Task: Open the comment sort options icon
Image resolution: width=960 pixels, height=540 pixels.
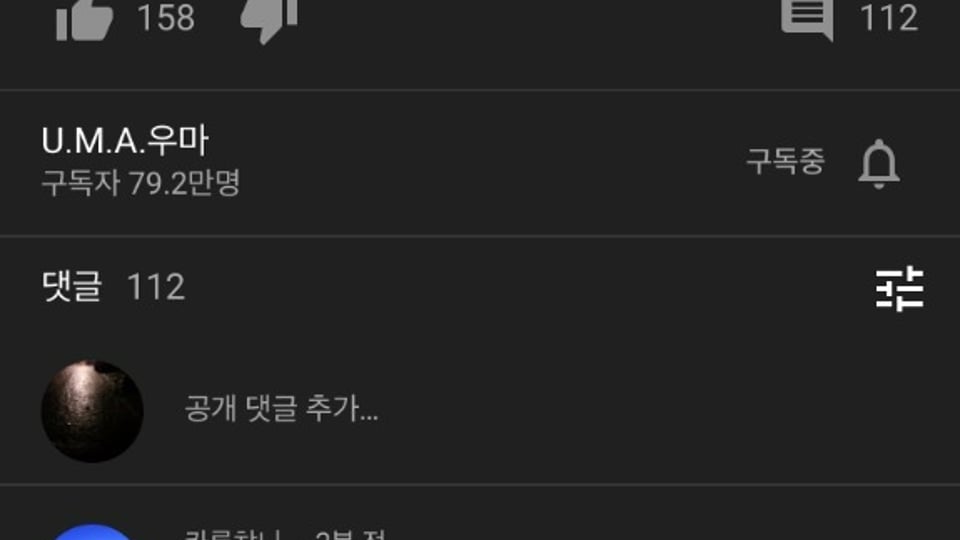Action: coord(899,288)
